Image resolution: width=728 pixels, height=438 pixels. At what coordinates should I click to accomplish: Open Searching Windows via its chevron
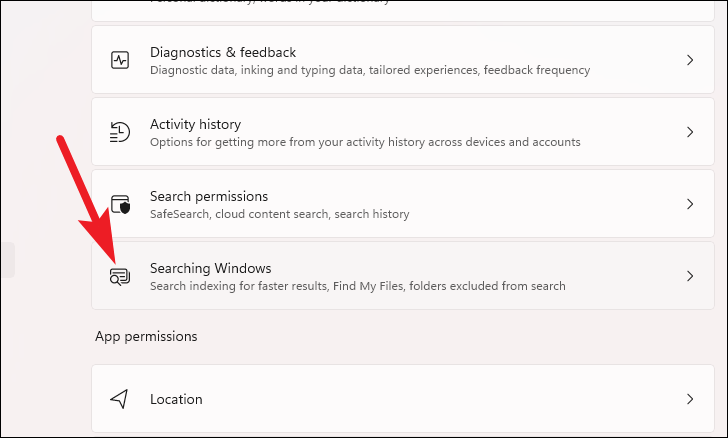[x=690, y=276]
